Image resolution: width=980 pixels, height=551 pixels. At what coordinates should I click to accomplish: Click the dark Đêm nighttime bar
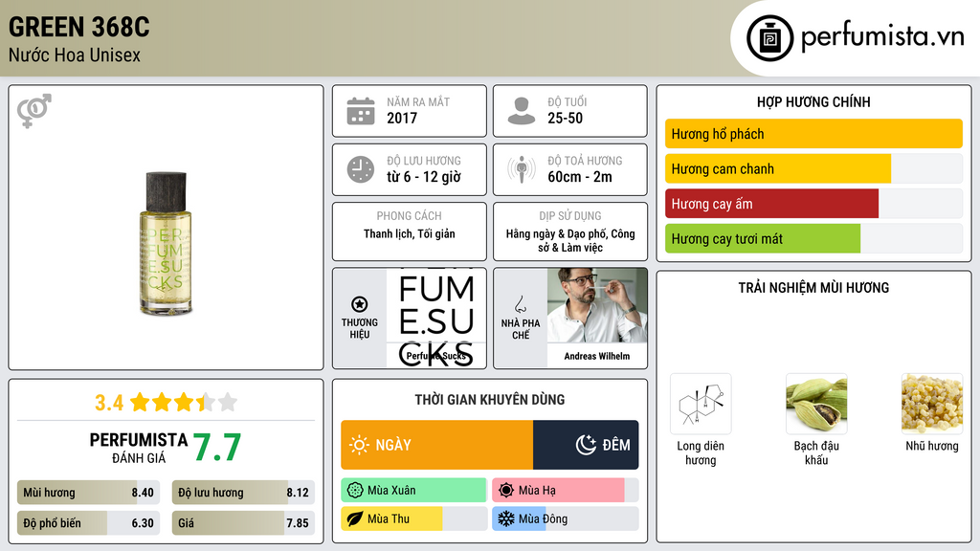tap(586, 445)
